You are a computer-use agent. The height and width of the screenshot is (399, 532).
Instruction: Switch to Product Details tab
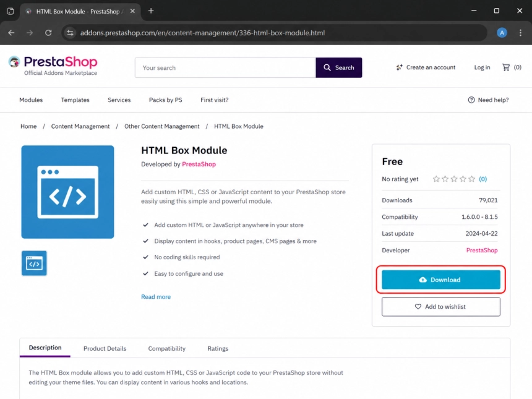[x=105, y=348]
